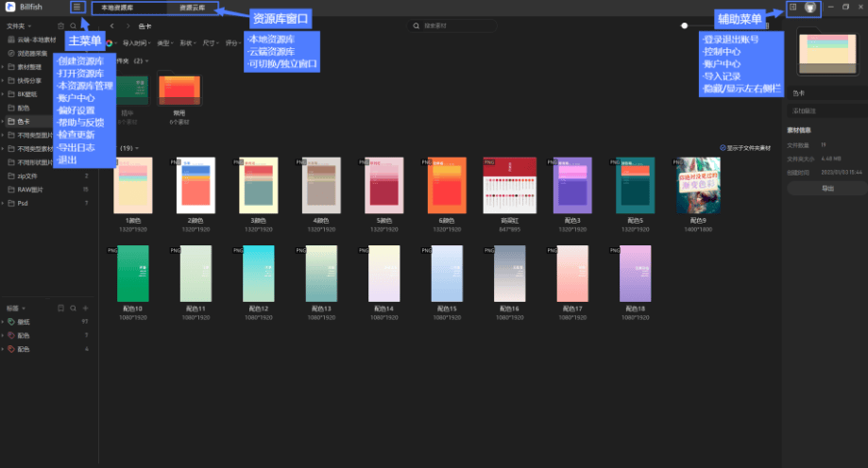Click the navigate back arrow

click(x=113, y=26)
